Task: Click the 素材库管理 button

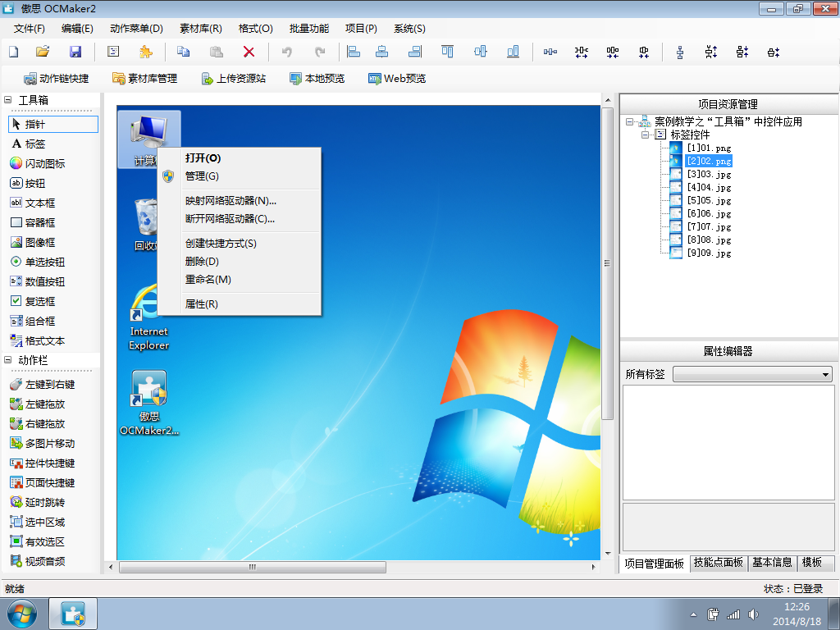Action: [144, 79]
